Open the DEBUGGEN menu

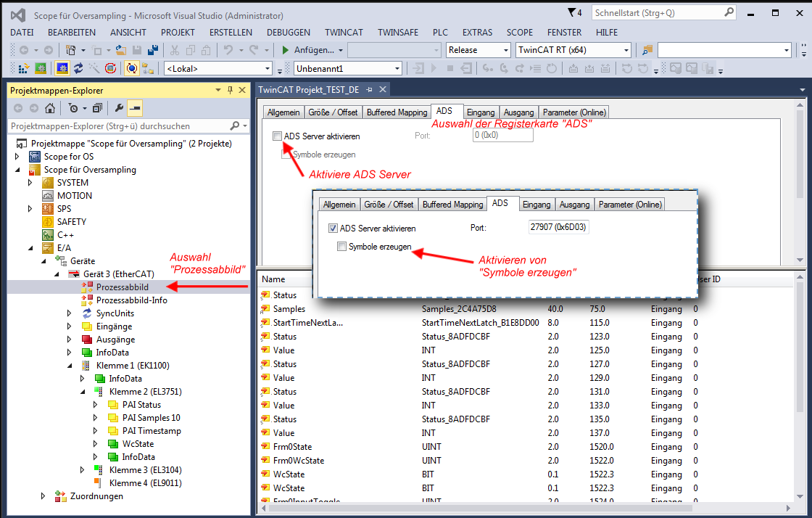click(289, 32)
